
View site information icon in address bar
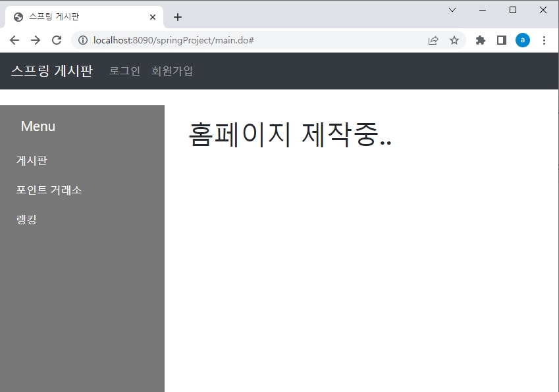click(83, 40)
